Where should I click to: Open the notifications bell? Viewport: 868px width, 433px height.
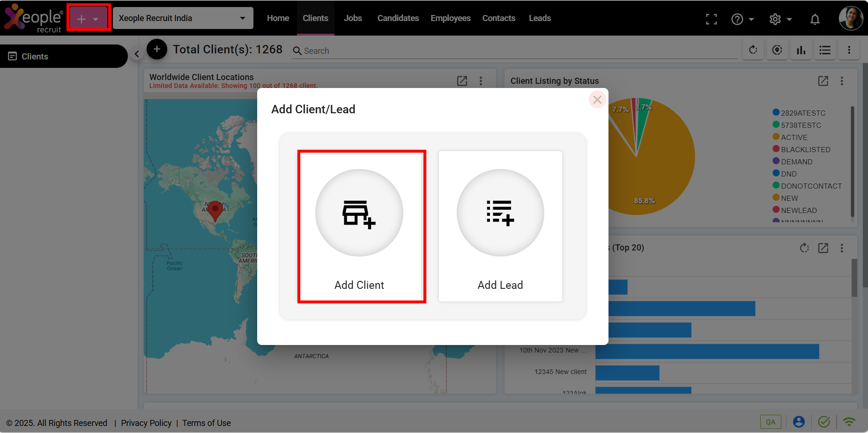(815, 19)
